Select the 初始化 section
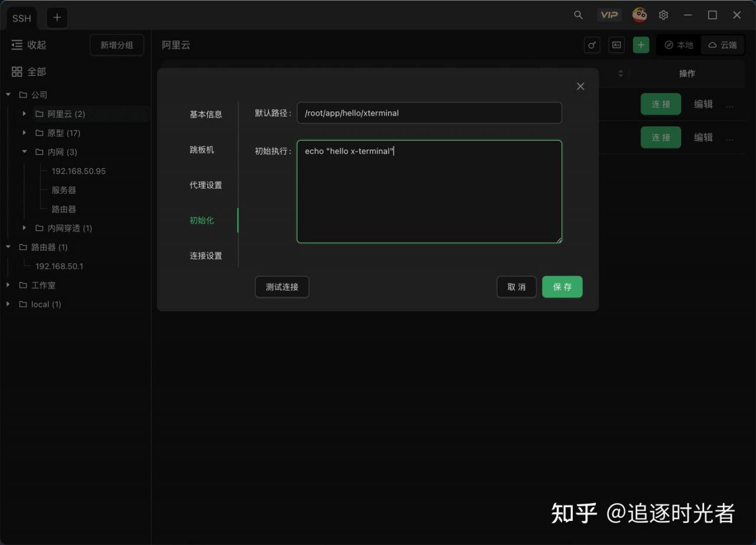This screenshot has height=545, width=756. [x=201, y=220]
